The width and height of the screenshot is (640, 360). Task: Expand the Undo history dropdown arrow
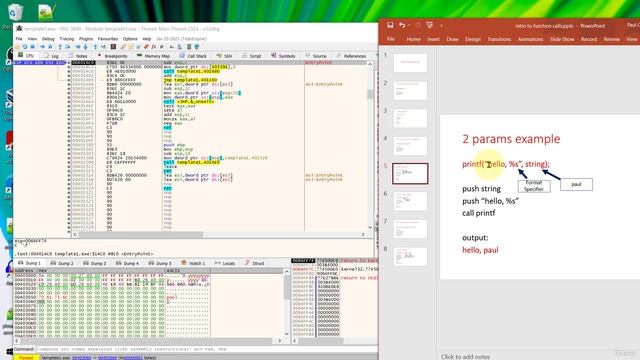409,25
